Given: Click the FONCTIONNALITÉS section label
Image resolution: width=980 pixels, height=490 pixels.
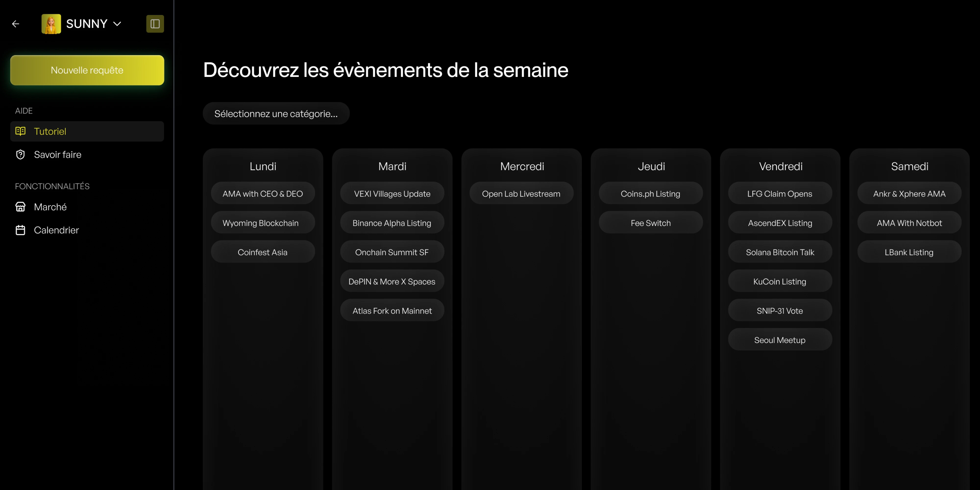Looking at the screenshot, I should point(52,186).
